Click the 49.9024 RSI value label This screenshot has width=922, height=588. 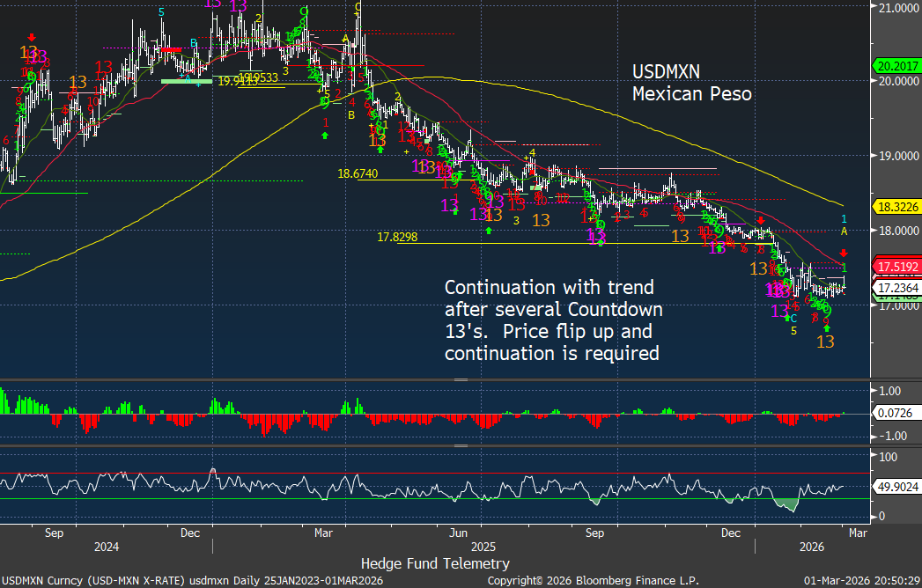895,485
